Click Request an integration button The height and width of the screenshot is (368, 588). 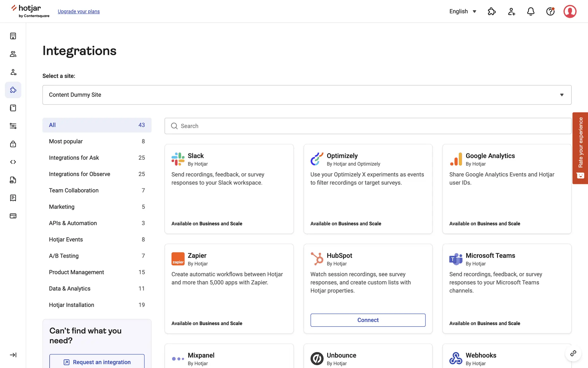pos(97,362)
